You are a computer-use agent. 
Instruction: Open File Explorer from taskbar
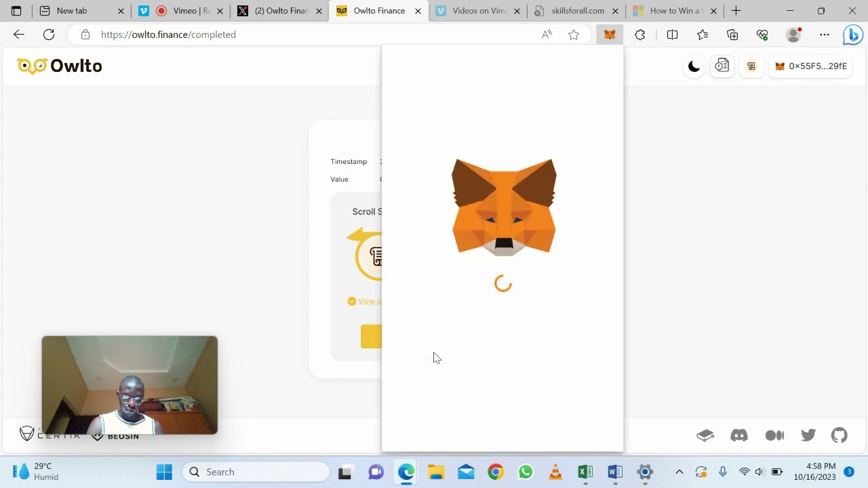(x=436, y=472)
